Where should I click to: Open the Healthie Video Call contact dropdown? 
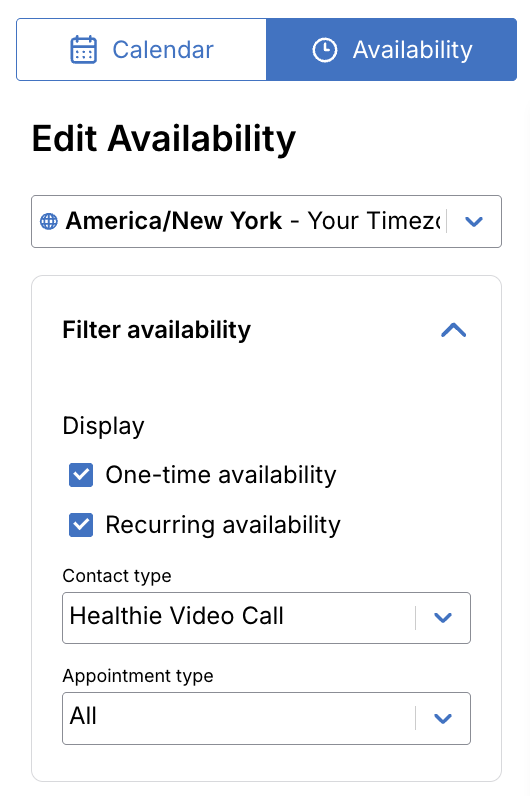click(266, 617)
